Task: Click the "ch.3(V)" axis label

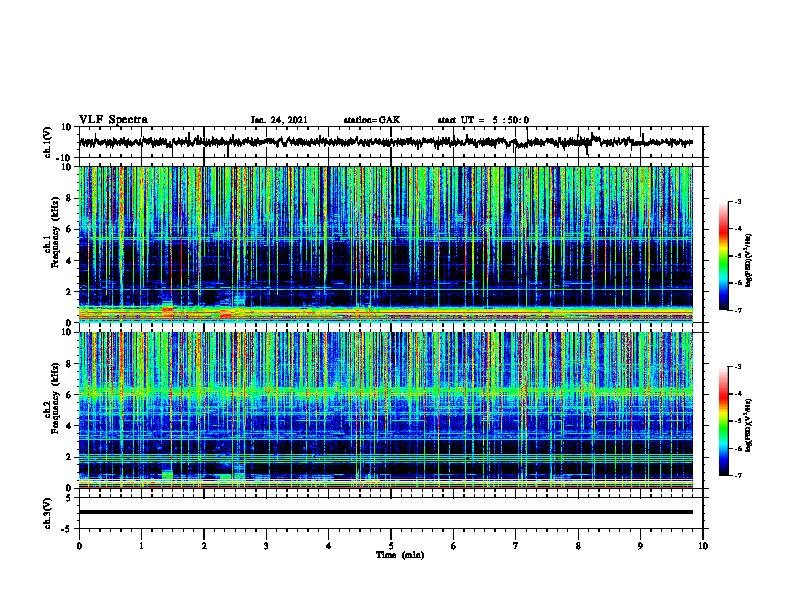Action: click(x=47, y=513)
